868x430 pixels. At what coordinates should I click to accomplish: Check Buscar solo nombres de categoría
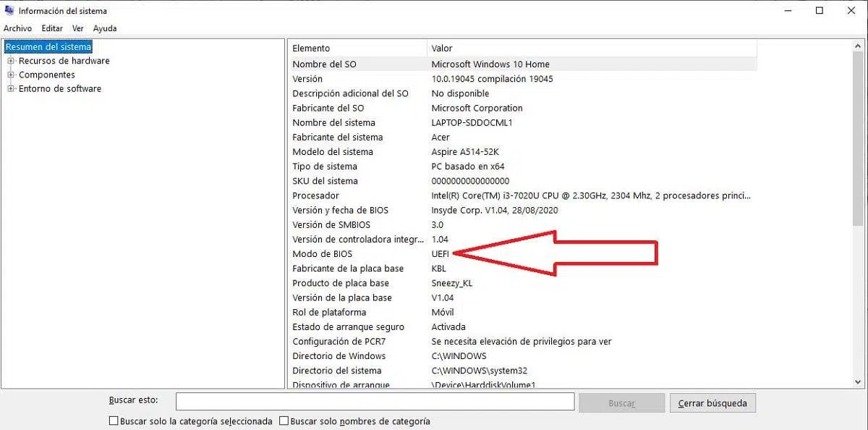[x=284, y=421]
